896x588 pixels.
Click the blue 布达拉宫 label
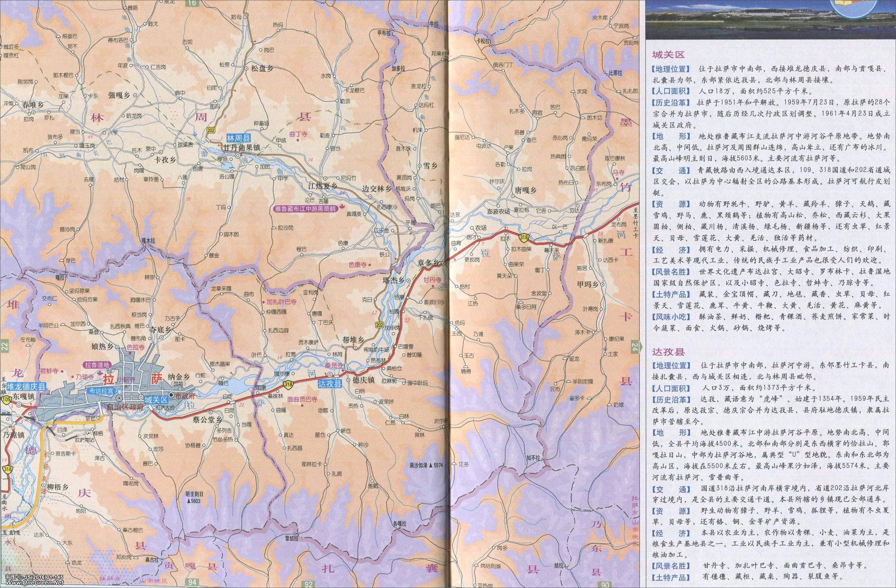(101, 391)
